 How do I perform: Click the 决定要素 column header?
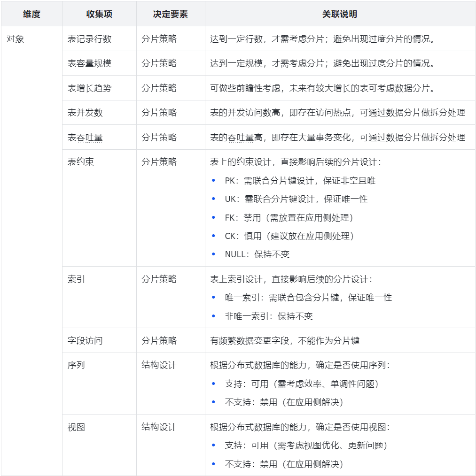click(x=170, y=14)
